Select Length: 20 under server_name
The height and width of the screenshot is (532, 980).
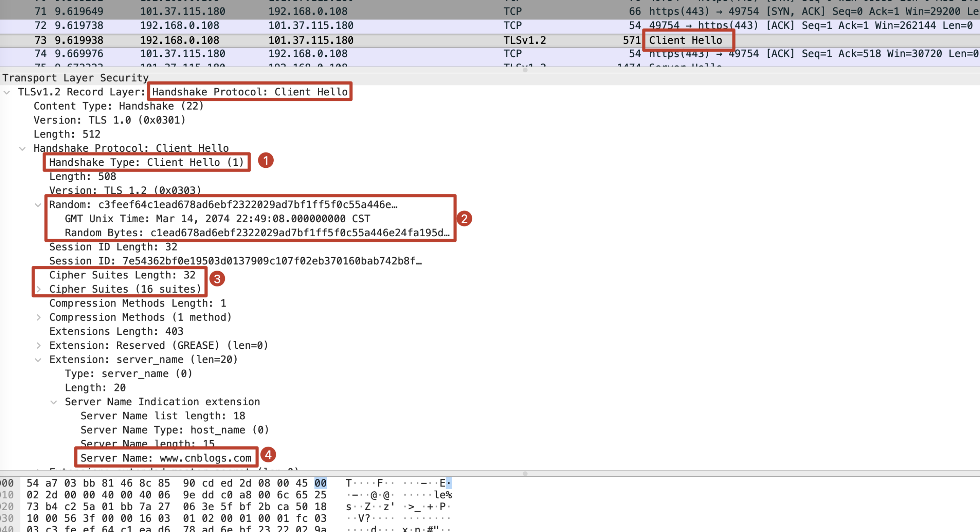[95, 388]
